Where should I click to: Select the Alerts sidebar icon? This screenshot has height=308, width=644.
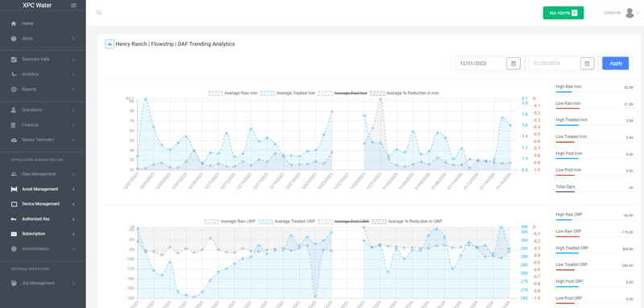click(14, 39)
